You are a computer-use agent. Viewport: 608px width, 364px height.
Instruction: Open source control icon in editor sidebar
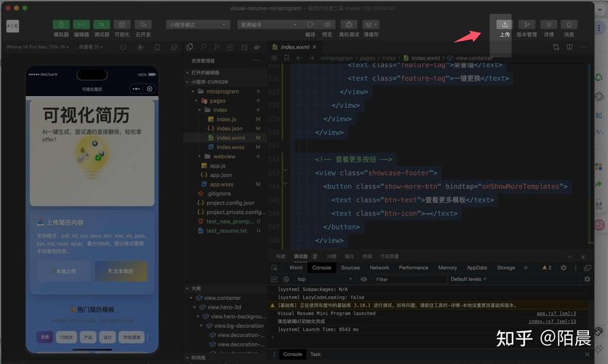[x=217, y=47]
